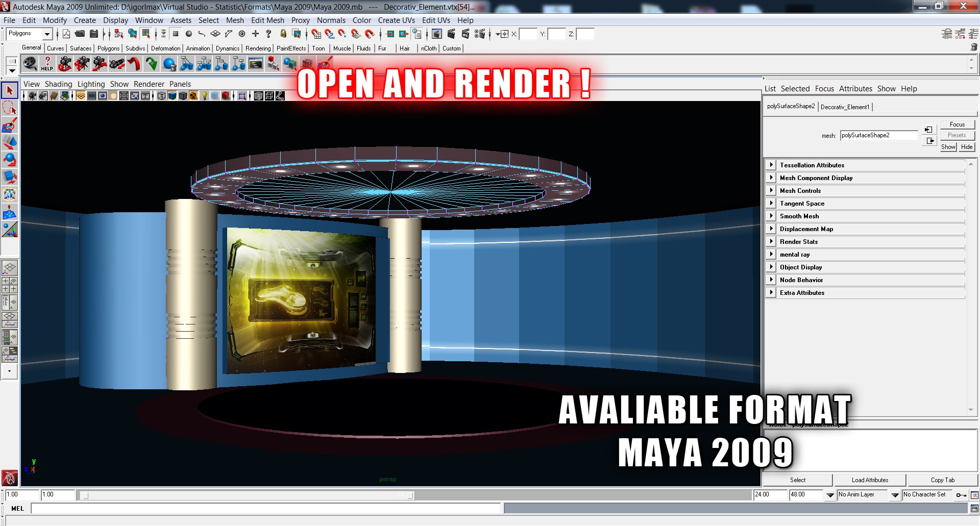The height and width of the screenshot is (526, 980).
Task: Click the Hide button
Action: click(x=966, y=147)
